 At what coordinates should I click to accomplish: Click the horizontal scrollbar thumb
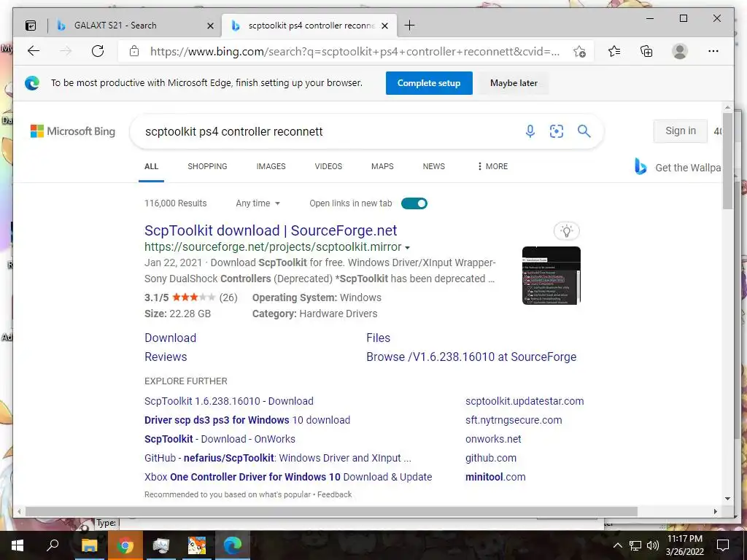coord(331,511)
